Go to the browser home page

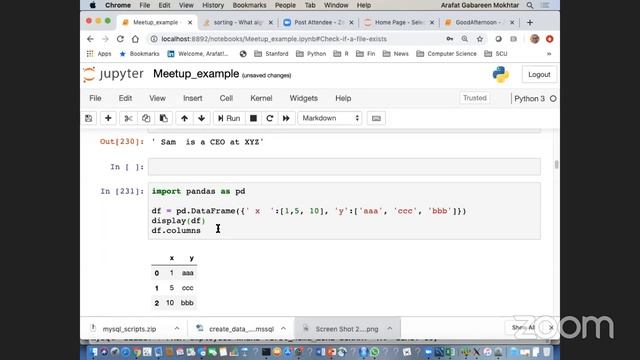click(135, 39)
